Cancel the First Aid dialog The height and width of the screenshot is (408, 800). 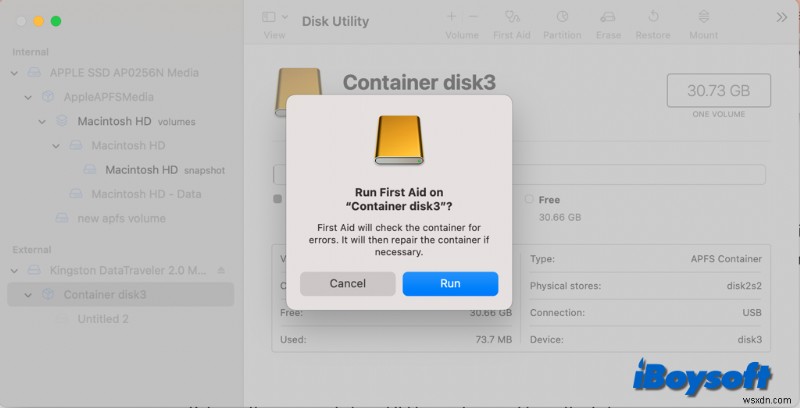coord(347,284)
